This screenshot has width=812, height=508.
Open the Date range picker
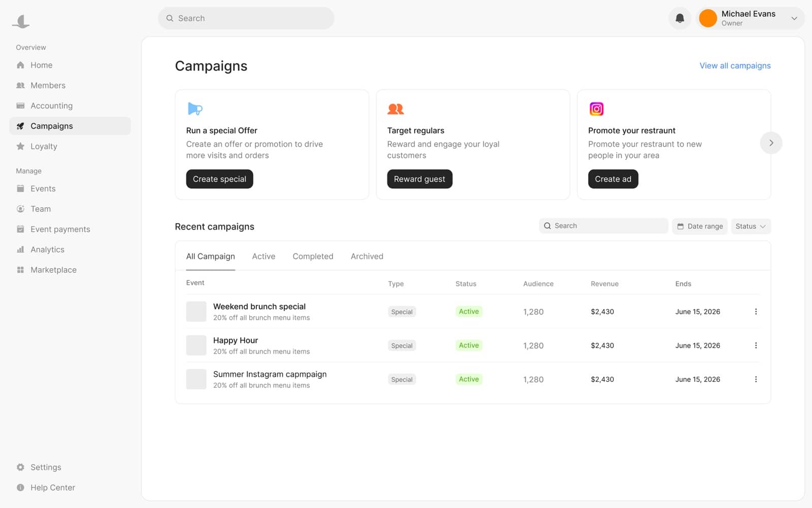pos(700,226)
